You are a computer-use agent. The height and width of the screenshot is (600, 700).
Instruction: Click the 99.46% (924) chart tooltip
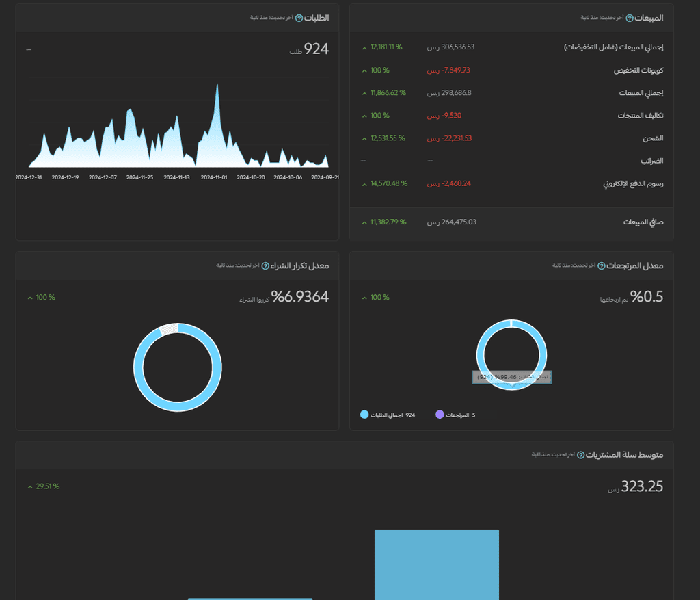(x=511, y=377)
